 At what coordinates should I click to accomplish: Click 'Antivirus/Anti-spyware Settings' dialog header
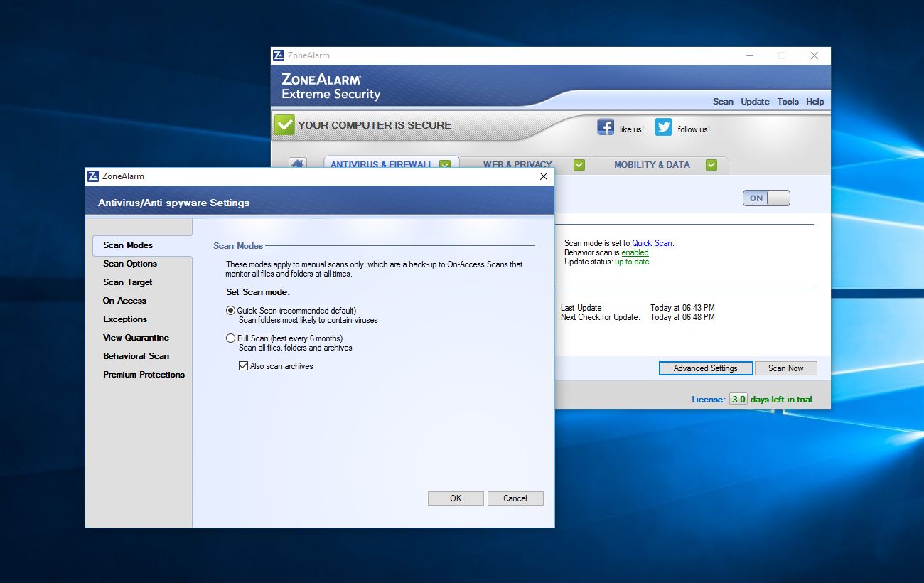pos(174,203)
